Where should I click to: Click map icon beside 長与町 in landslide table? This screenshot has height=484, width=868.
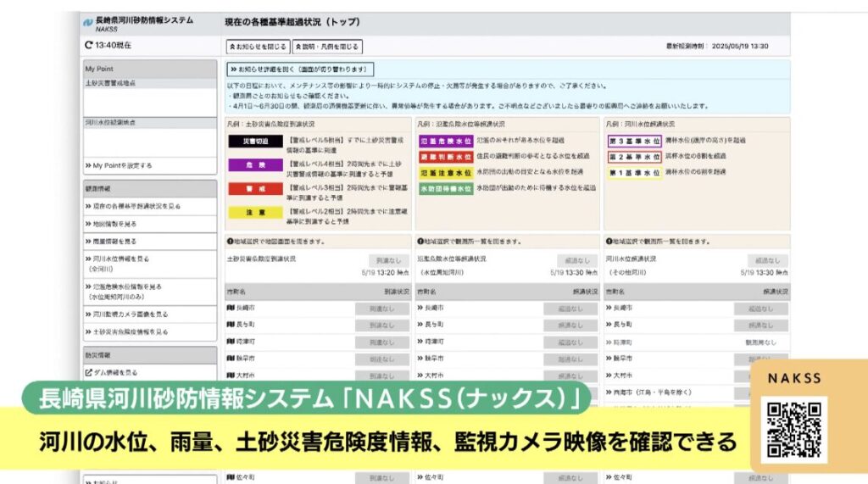[231, 324]
